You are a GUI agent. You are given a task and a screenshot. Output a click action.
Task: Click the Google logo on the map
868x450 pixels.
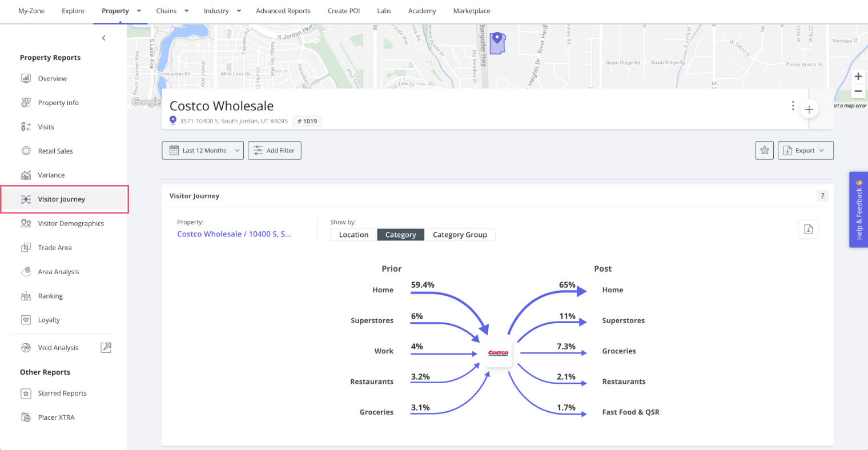tap(146, 102)
